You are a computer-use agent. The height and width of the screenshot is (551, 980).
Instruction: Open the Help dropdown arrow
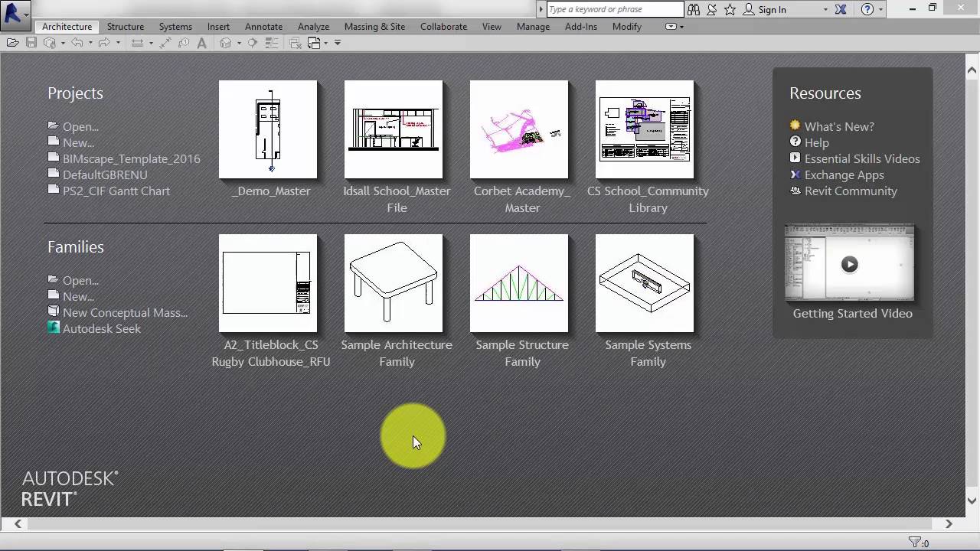[881, 9]
